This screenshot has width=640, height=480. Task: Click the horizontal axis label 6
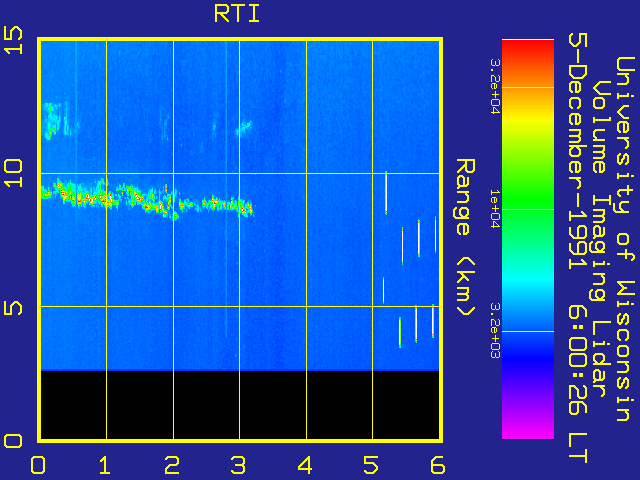[438, 465]
